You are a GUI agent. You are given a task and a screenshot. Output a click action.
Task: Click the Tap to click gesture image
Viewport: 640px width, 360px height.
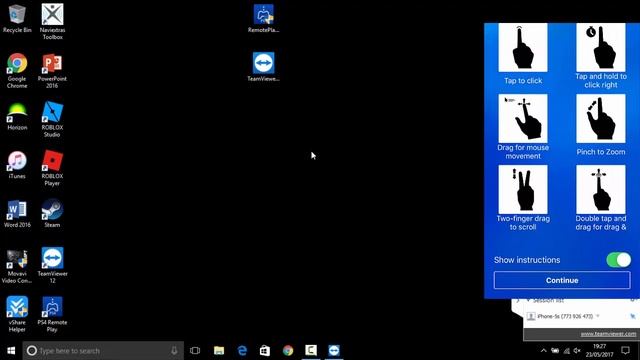coord(523,47)
